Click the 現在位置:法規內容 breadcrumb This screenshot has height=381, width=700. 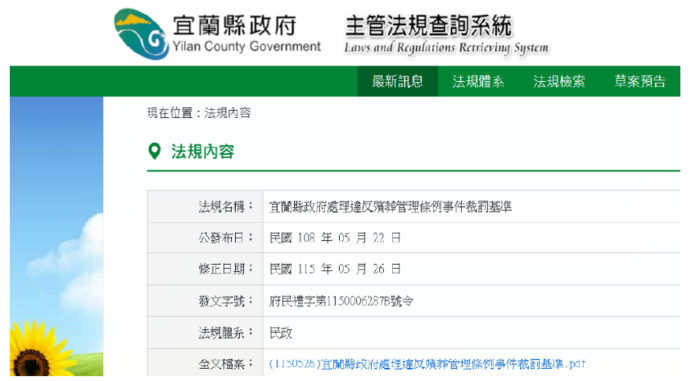pyautogui.click(x=199, y=113)
